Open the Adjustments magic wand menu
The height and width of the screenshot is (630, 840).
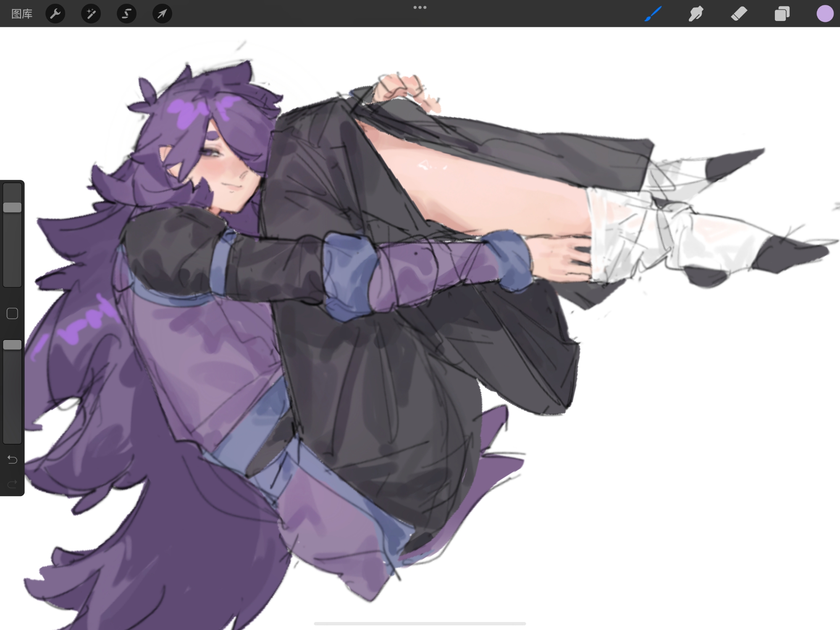pos(91,14)
